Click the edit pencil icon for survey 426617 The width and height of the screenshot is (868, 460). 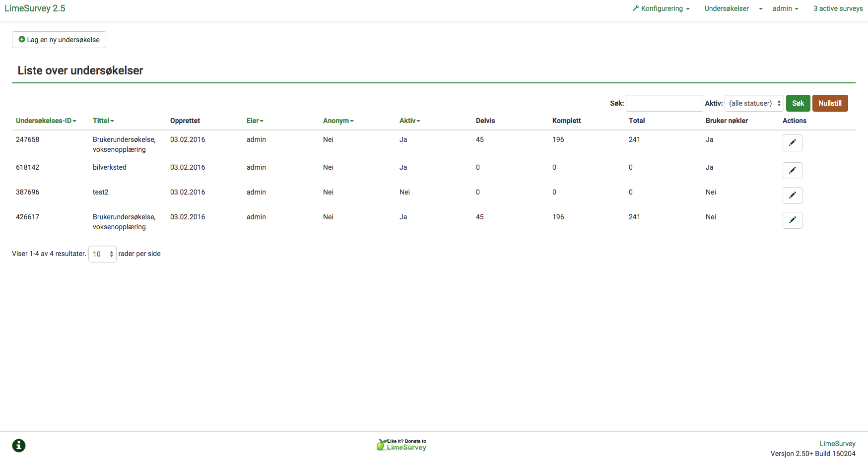pyautogui.click(x=792, y=220)
